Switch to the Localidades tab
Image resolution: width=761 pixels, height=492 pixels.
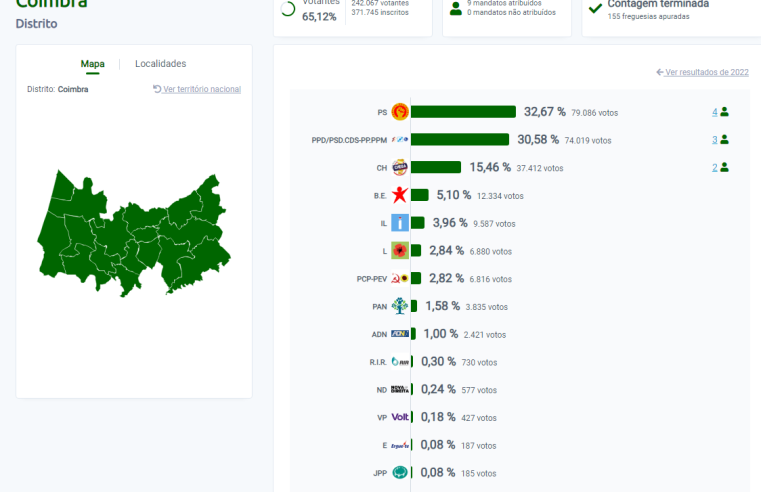coord(161,64)
